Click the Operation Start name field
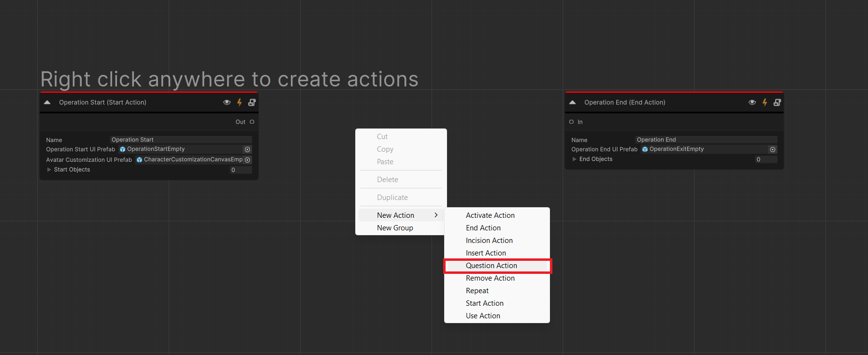Viewport: 868px width, 355px height. [181, 140]
